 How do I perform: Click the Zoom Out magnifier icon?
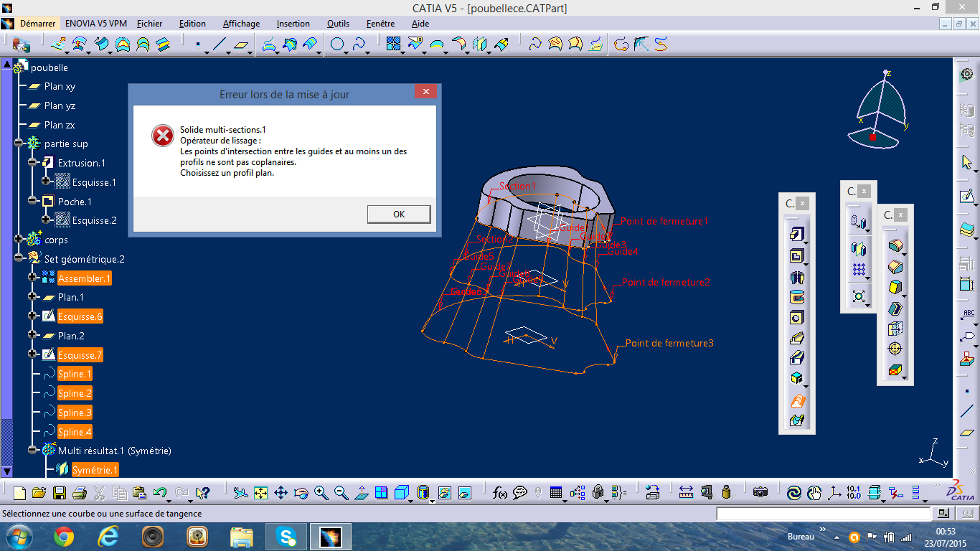[341, 493]
